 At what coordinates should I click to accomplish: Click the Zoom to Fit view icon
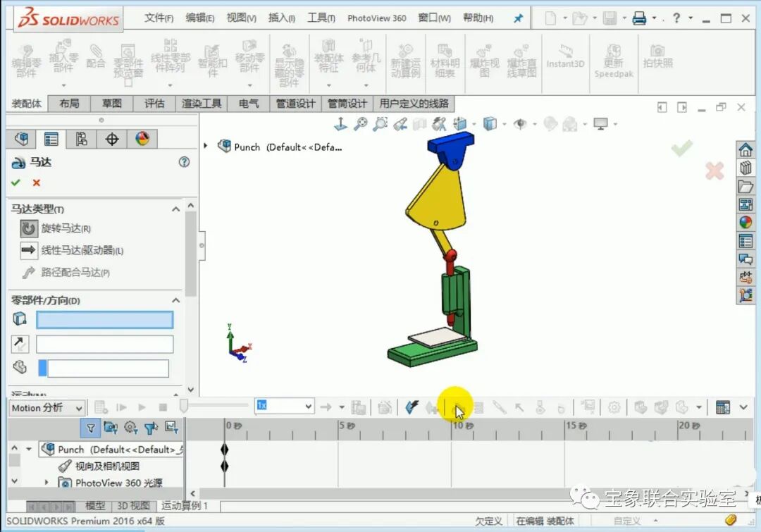(360, 124)
